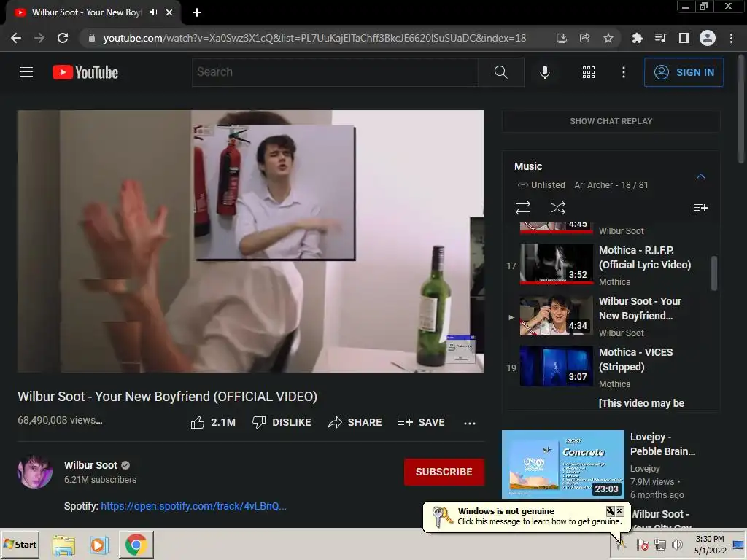Click the network tray icon

659,544
